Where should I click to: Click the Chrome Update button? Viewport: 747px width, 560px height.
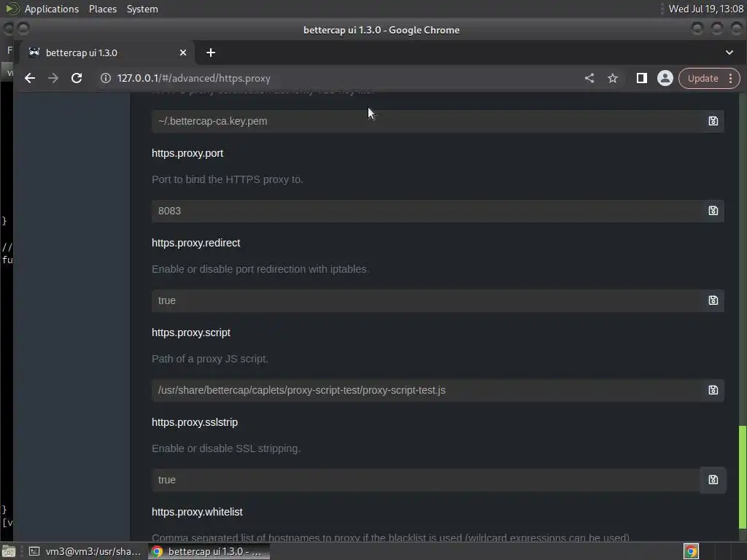click(703, 78)
